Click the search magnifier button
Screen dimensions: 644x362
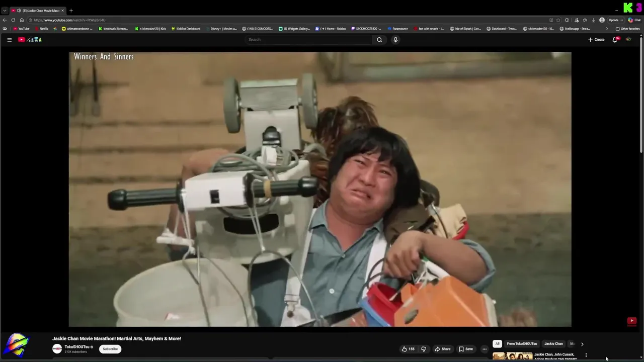(x=379, y=40)
